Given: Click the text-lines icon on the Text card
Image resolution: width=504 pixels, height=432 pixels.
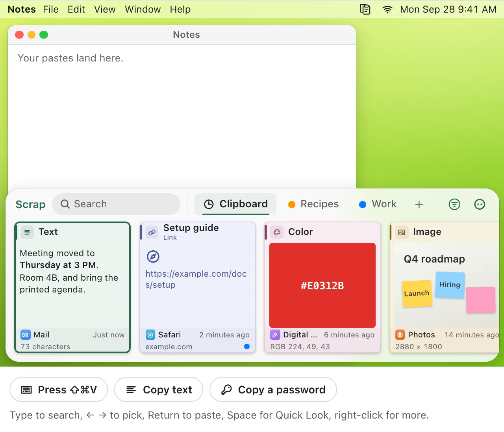Looking at the screenshot, I should point(28,232).
